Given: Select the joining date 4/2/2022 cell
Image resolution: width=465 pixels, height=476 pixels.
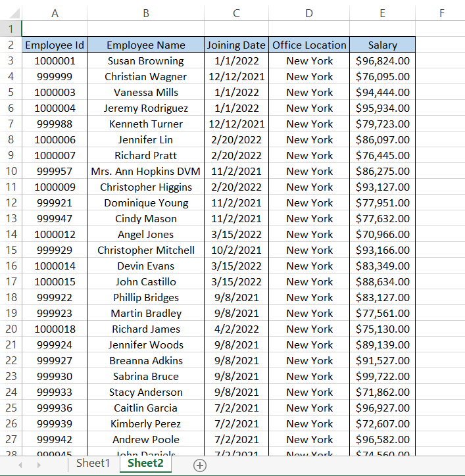Looking at the screenshot, I should point(236,329).
